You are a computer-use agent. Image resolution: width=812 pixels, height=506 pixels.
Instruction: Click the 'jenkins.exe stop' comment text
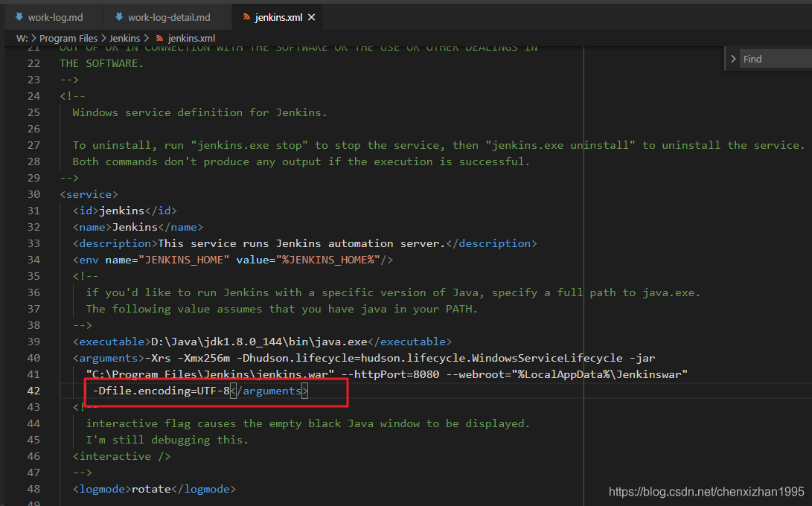[249, 145]
